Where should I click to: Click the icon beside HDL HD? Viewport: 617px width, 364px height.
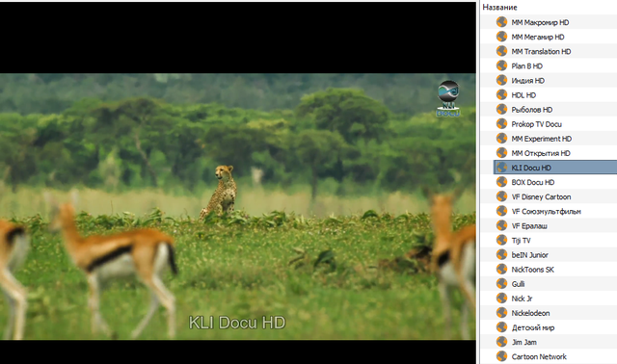501,94
